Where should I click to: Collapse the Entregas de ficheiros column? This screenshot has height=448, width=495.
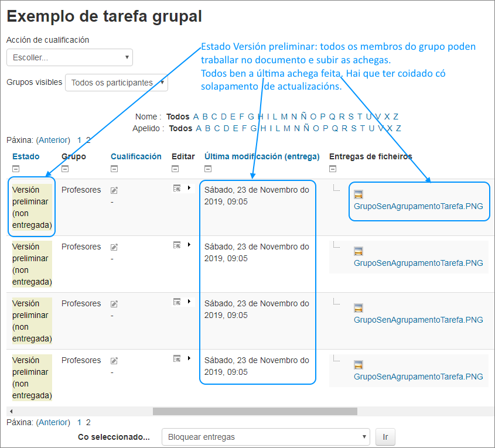332,168
